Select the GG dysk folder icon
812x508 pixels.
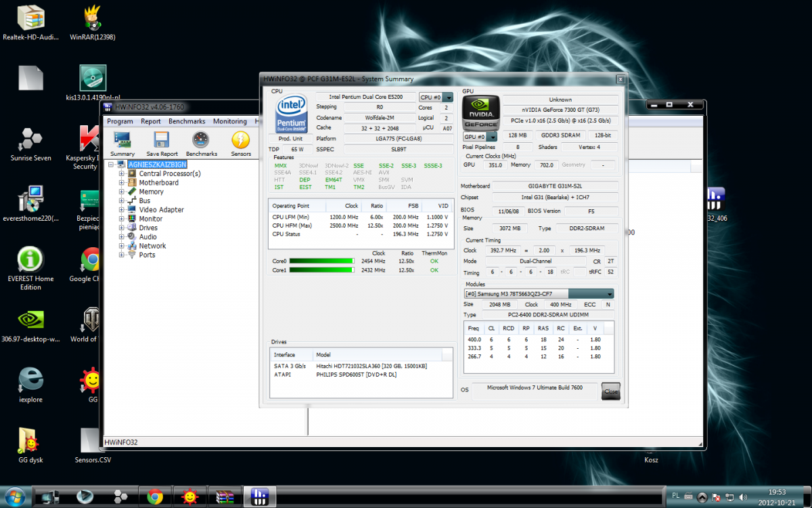30,446
